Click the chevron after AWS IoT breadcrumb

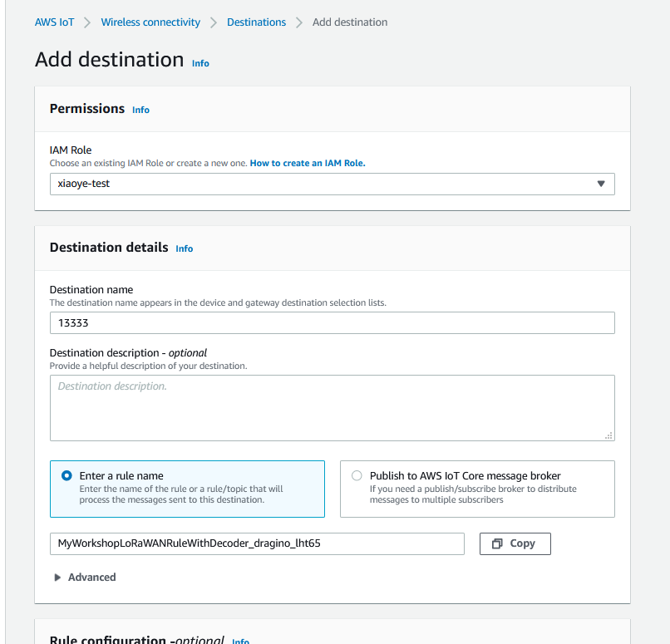pyautogui.click(x=87, y=22)
